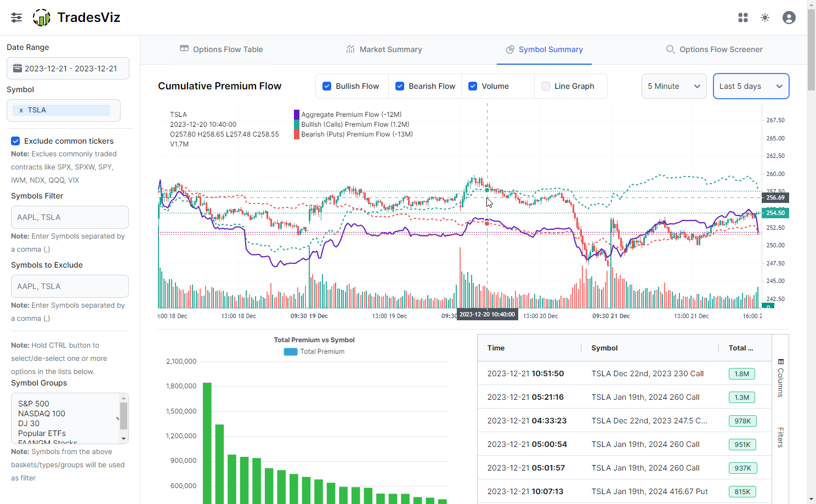This screenshot has width=816, height=504.
Task: Open the apps grid icon
Action: [x=743, y=18]
